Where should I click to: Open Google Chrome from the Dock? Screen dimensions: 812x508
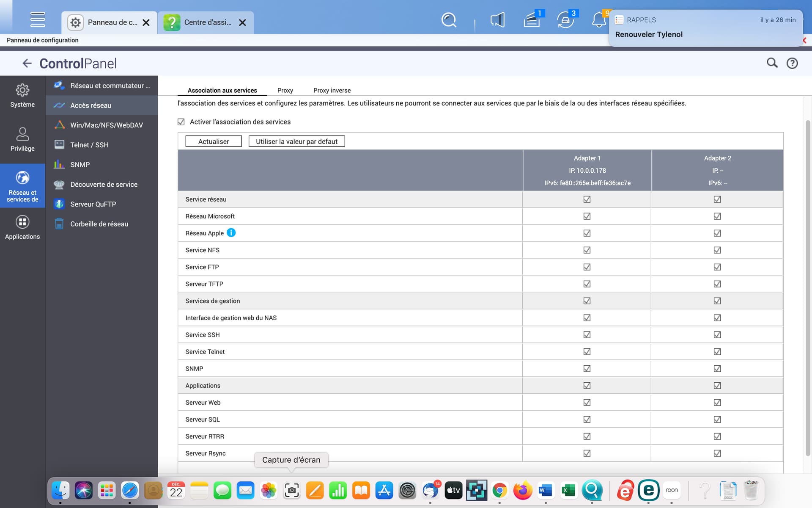[499, 490]
